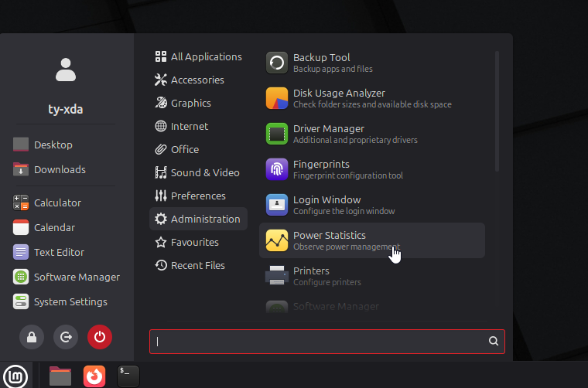Open the Printers icon
Image resolution: width=588 pixels, height=388 pixels.
[277, 276]
